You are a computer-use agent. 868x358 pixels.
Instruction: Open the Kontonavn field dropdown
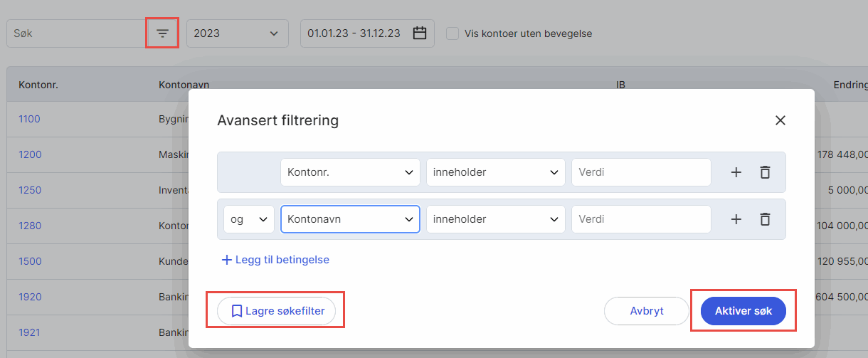350,219
